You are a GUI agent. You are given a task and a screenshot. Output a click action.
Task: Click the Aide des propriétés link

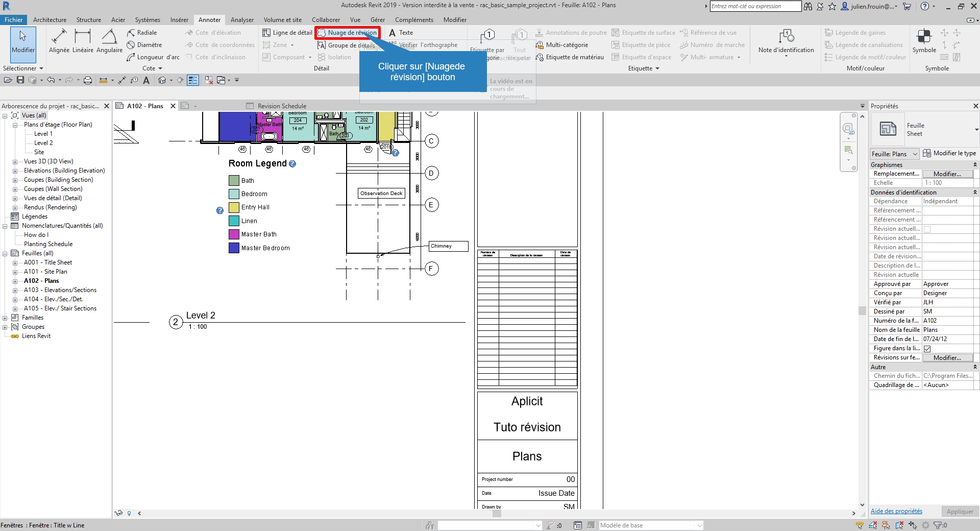coord(896,511)
